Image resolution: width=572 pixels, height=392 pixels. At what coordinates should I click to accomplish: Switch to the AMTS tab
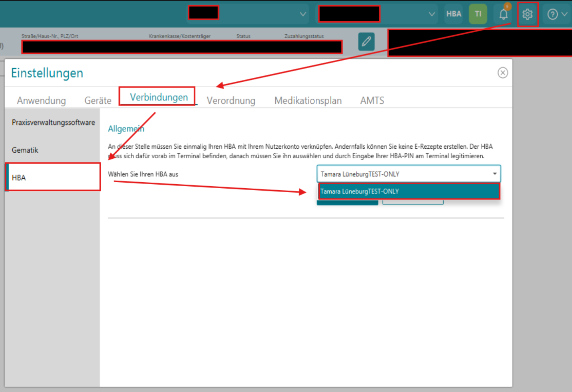click(x=372, y=100)
